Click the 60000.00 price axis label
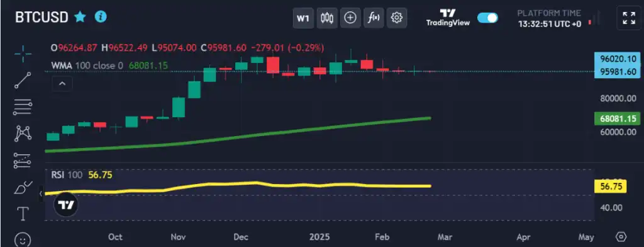Screen dimensions: 644x247 (x=618, y=132)
